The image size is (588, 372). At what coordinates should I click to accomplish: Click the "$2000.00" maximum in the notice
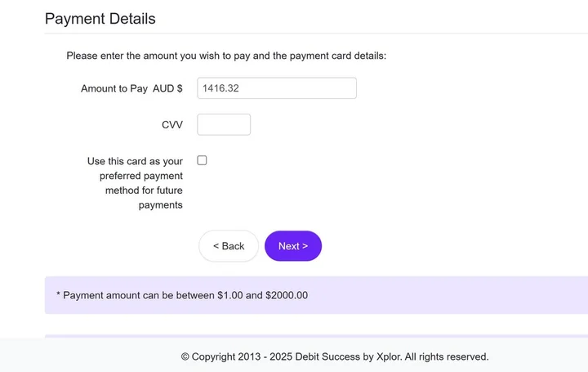point(287,295)
